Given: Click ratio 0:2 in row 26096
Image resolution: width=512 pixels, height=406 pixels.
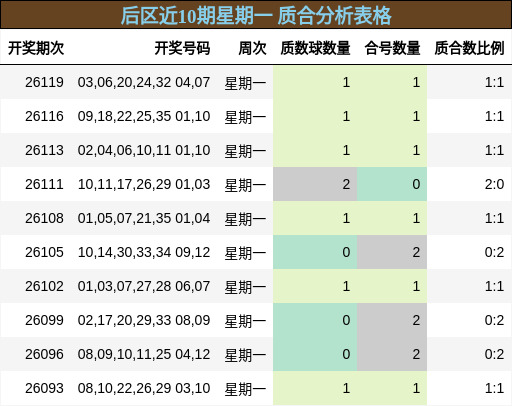Looking at the screenshot, I should (494, 354).
